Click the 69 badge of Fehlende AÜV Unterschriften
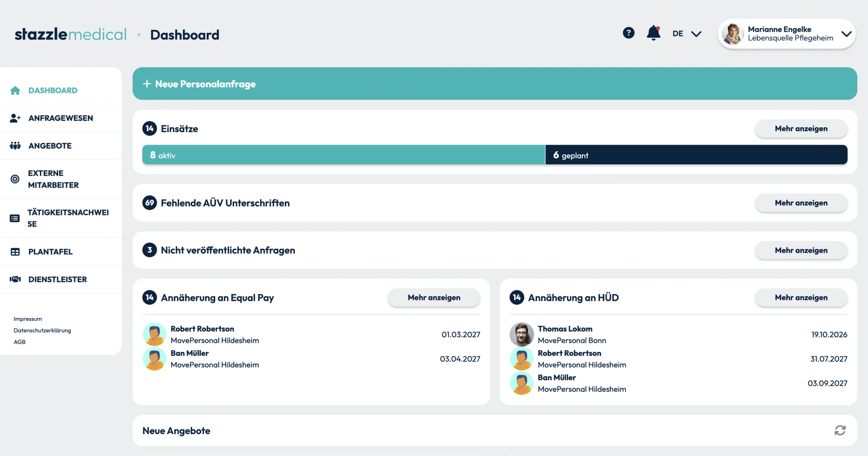 tap(150, 203)
